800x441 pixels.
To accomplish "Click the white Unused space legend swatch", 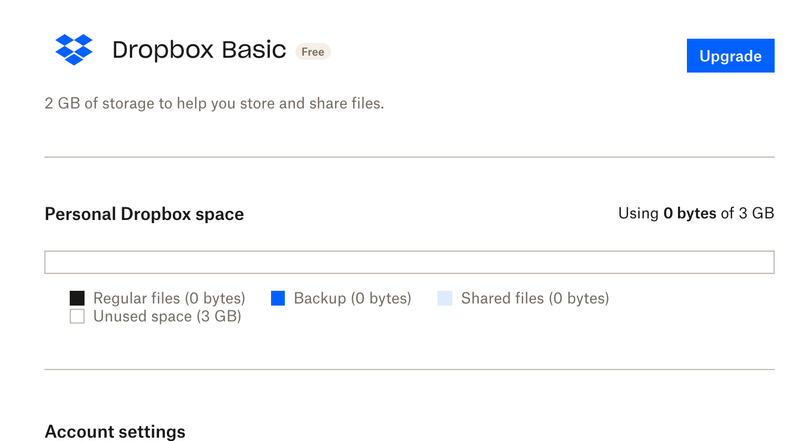I will click(77, 316).
